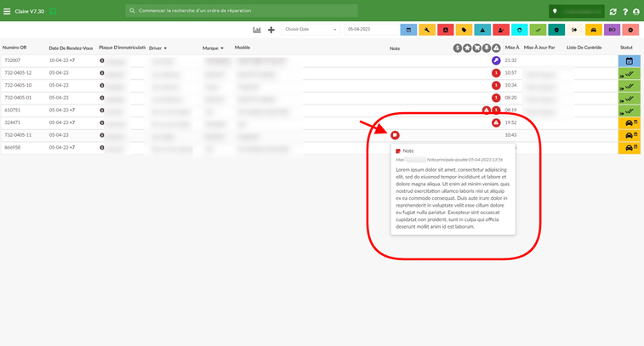Click the Numéro OR column header
This screenshot has height=346, width=644.
point(14,48)
